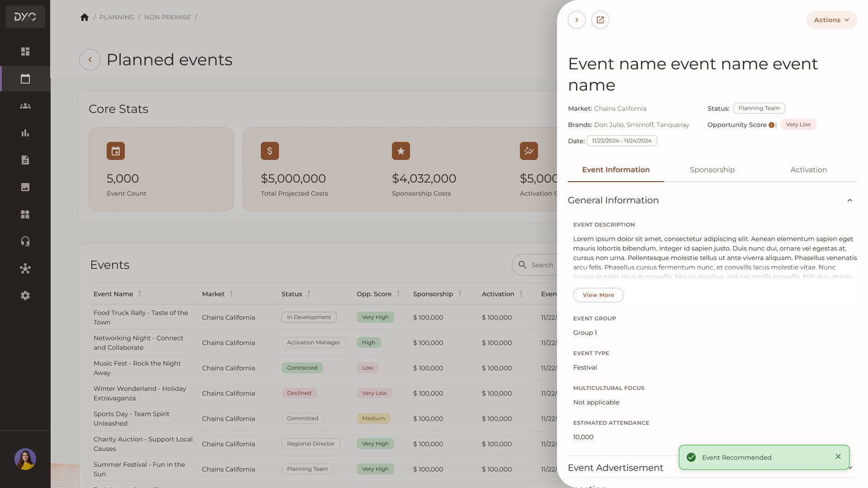Sort by Activation column
The height and width of the screenshot is (488, 868).
[x=521, y=293]
